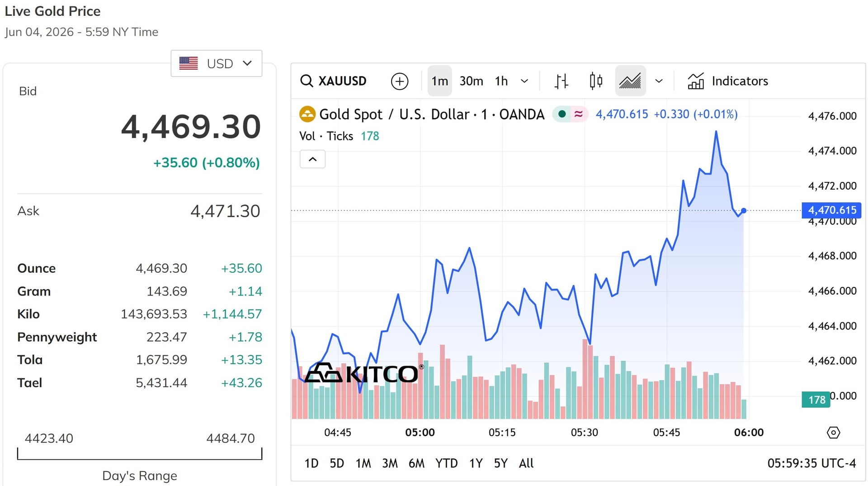The width and height of the screenshot is (868, 486).
Task: Switch chart to bars style icon
Action: click(x=561, y=81)
